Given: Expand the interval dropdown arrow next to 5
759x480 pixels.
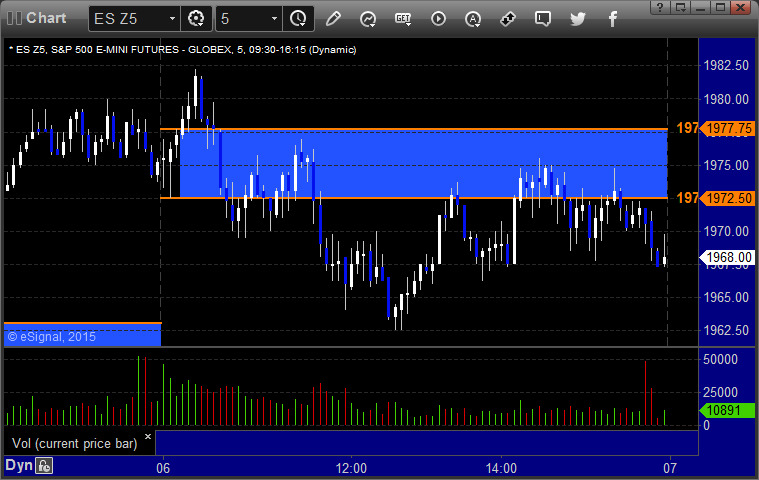Looking at the screenshot, I should point(274,18).
